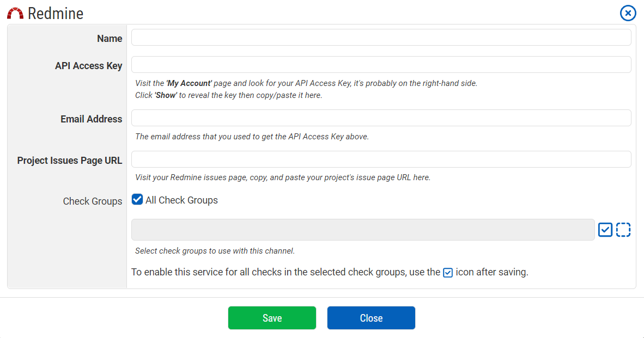
Task: Click the dashed-square deselect-all icon
Action: tap(623, 230)
